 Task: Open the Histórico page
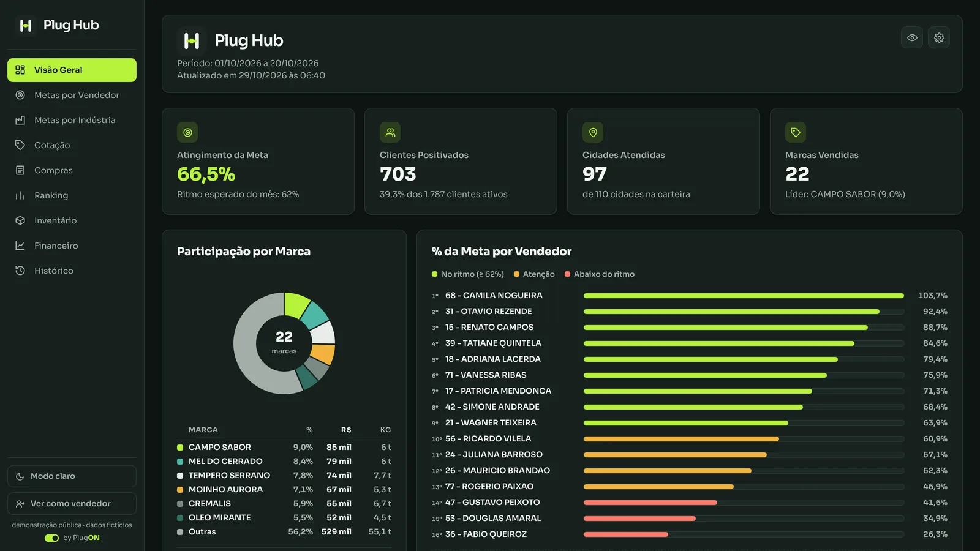[72, 271]
